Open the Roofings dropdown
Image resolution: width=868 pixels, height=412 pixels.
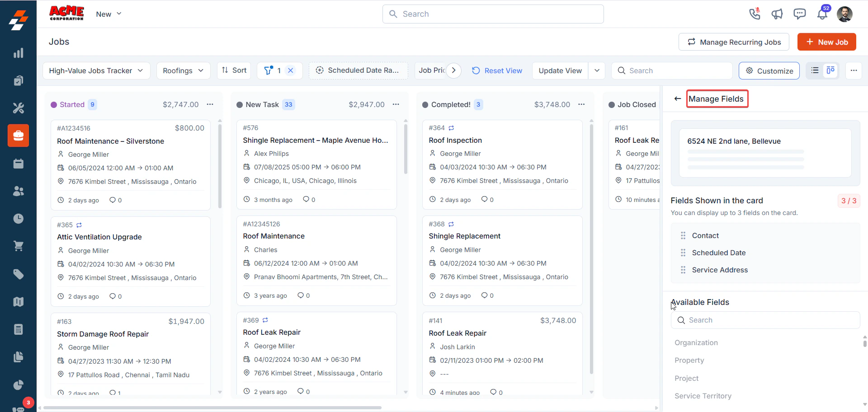coord(183,70)
